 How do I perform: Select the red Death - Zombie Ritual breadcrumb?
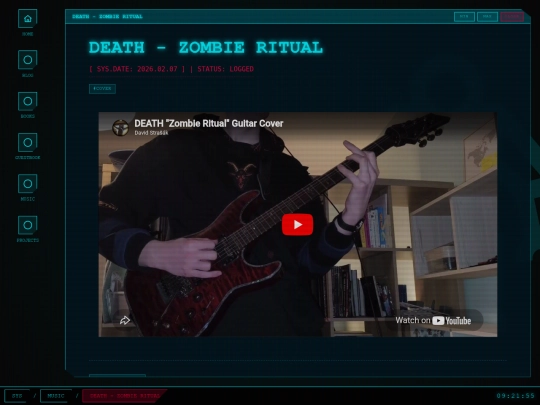click(x=124, y=396)
